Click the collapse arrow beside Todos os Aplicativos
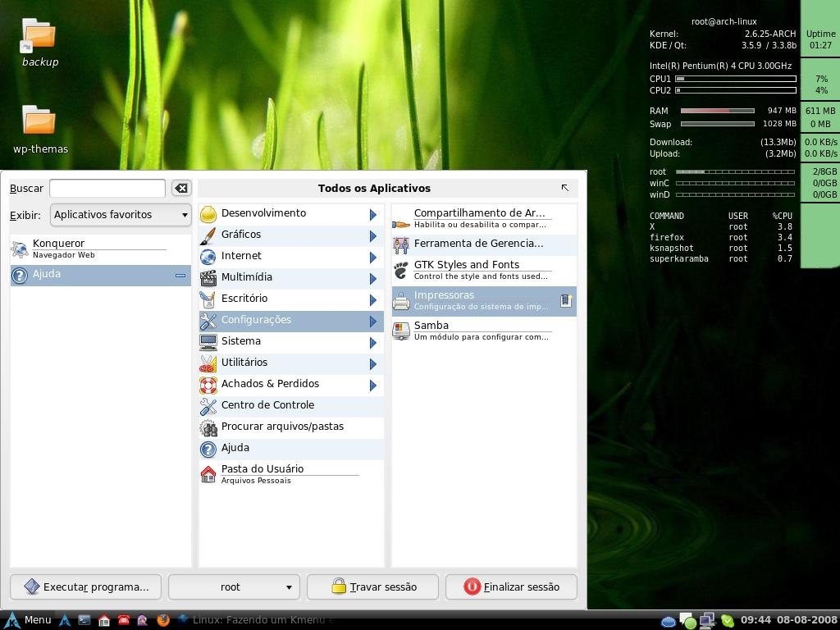The image size is (840, 630). (x=564, y=188)
